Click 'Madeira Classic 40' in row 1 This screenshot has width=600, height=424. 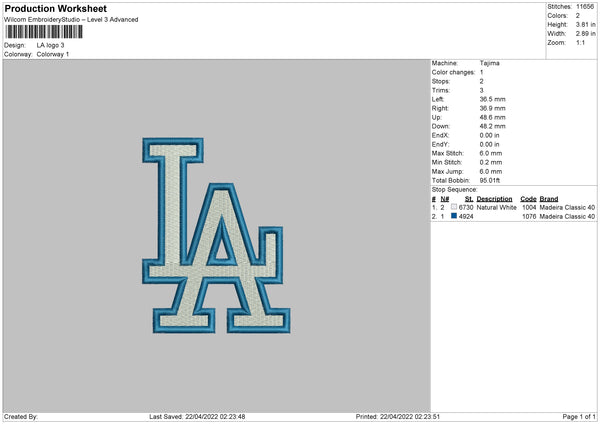(567, 207)
